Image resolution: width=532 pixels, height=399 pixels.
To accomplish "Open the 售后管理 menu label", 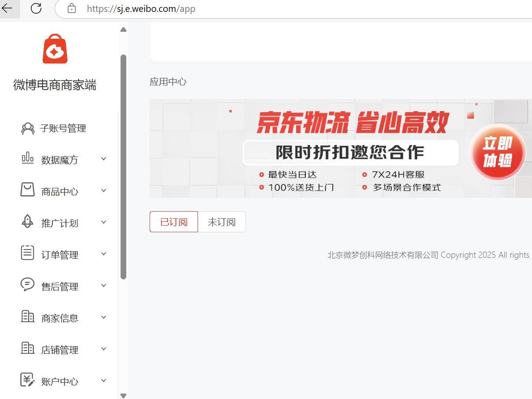I will [60, 286].
